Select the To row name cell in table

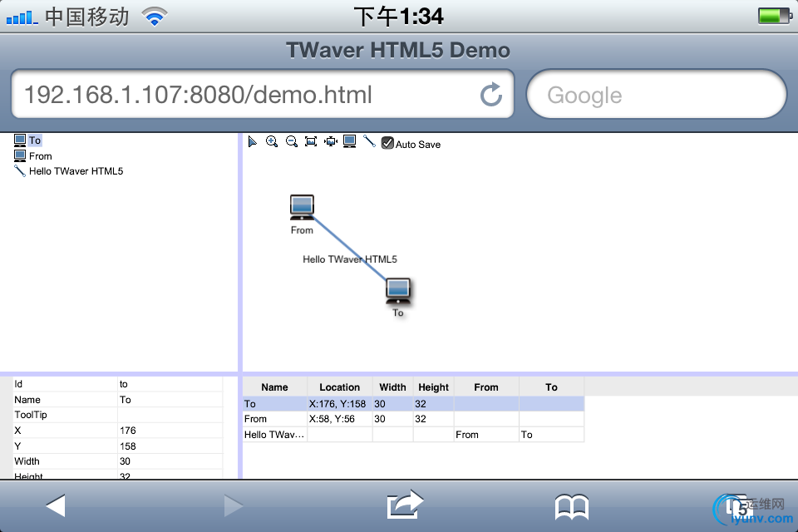pyautogui.click(x=275, y=404)
